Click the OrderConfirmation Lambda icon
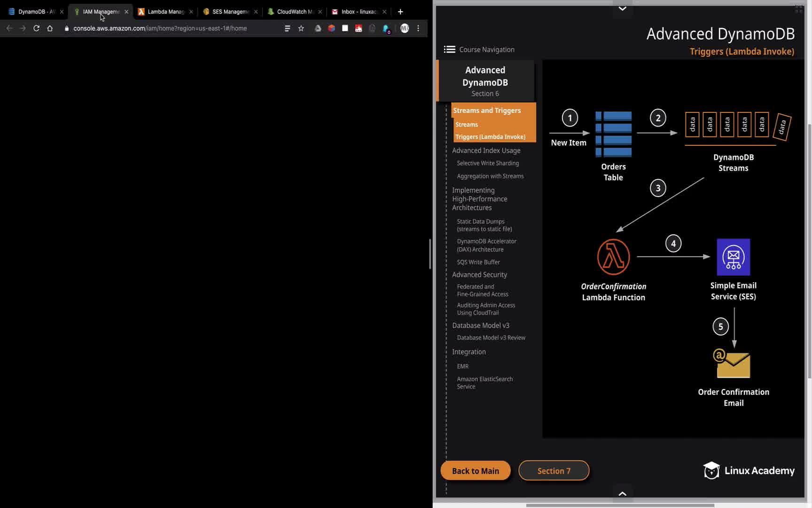The width and height of the screenshot is (812, 508). (613, 257)
